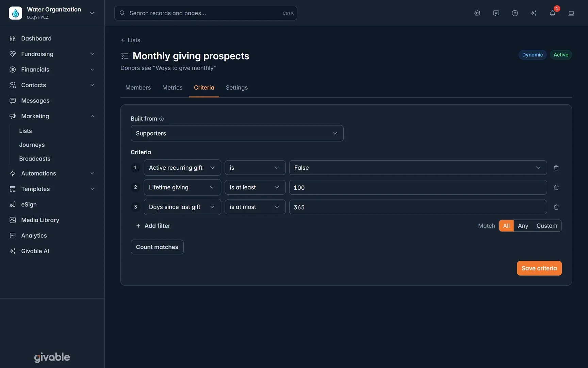Open settings gear in top bar
The image size is (588, 368).
pos(477,13)
